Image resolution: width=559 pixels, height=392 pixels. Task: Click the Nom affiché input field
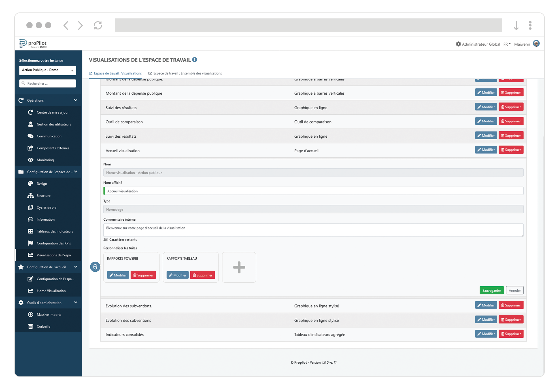tap(313, 191)
